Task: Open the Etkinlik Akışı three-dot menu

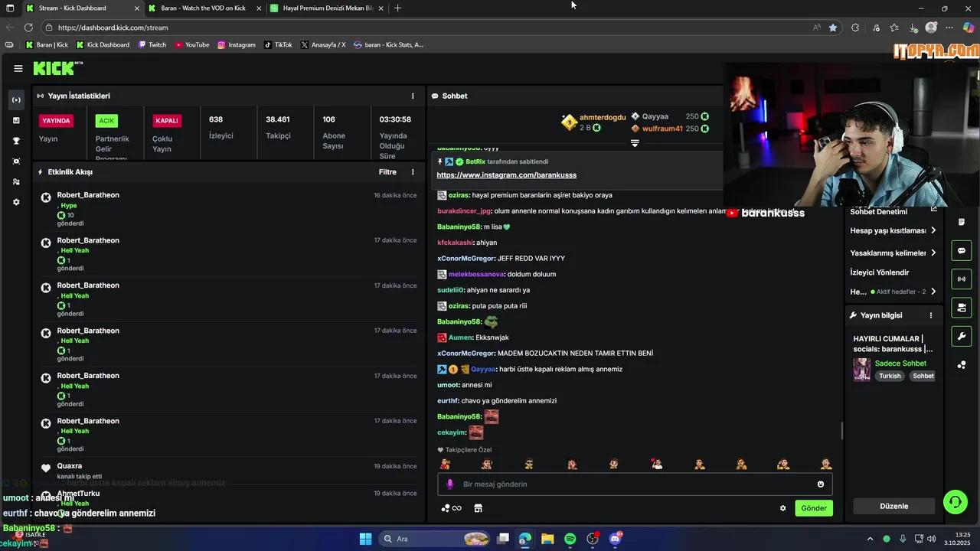Action: 413,172
